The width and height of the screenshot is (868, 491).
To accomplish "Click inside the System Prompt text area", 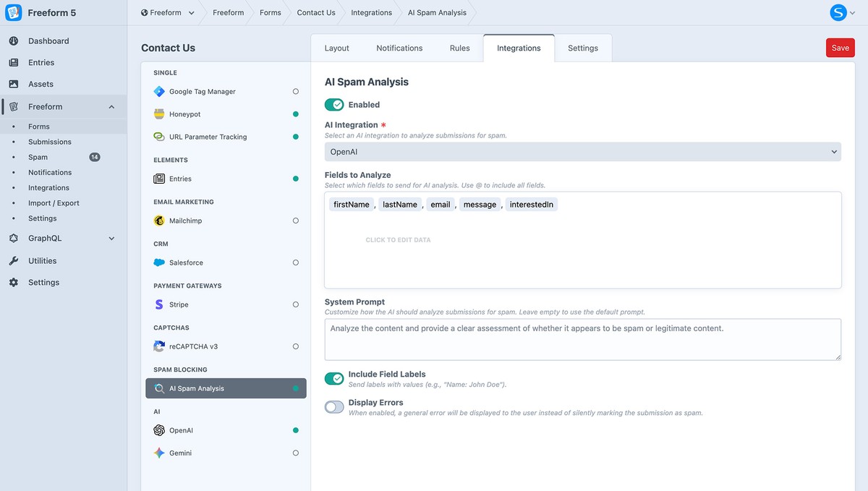I will 583,339.
